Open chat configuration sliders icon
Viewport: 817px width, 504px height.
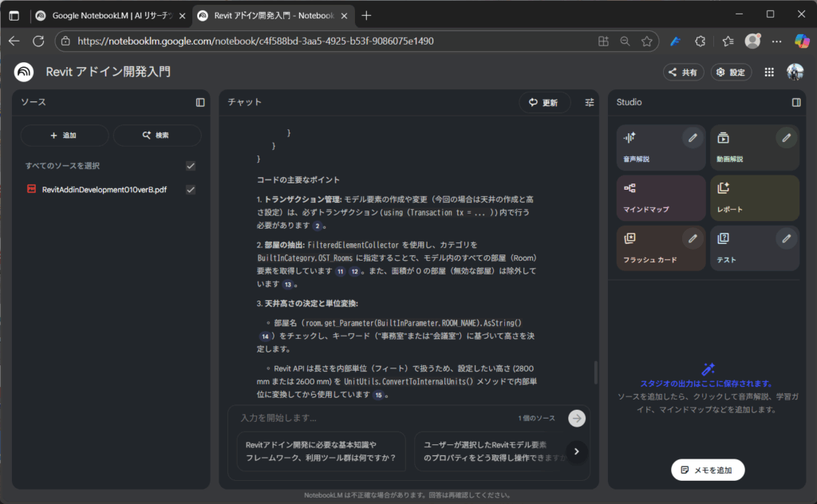pos(590,102)
